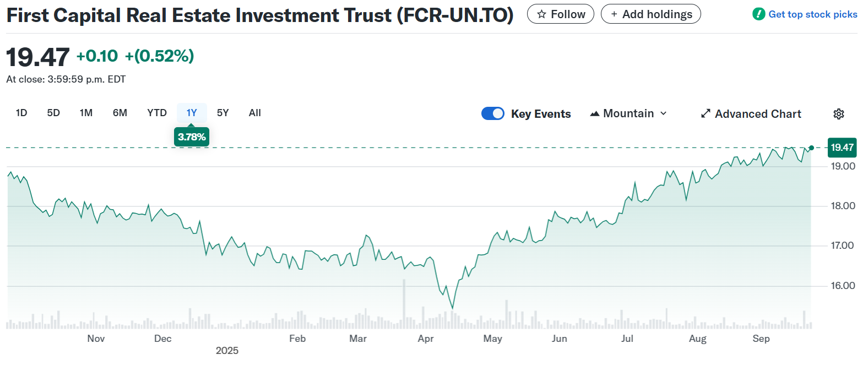The width and height of the screenshot is (868, 365).
Task: Choose the 1Y range tab
Action: (192, 113)
